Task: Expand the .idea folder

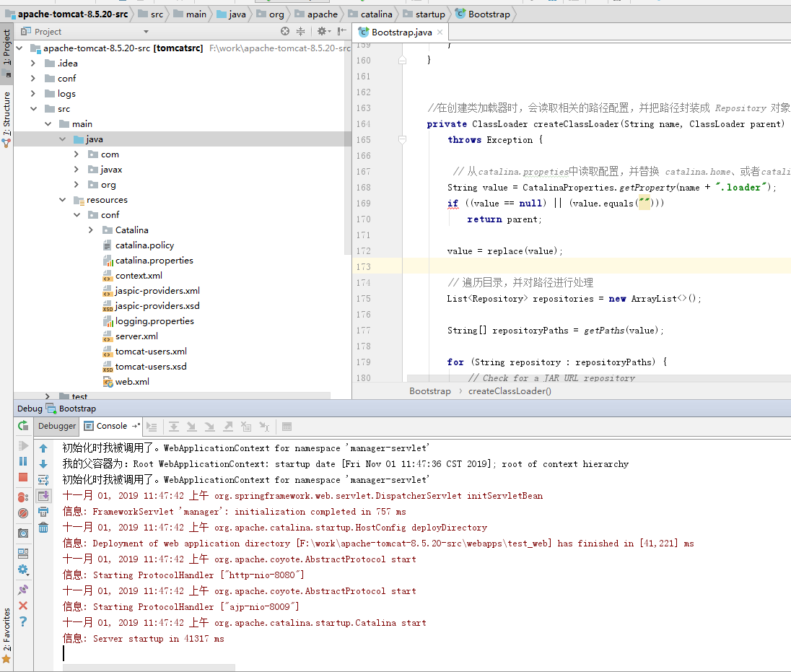Action: (32, 64)
